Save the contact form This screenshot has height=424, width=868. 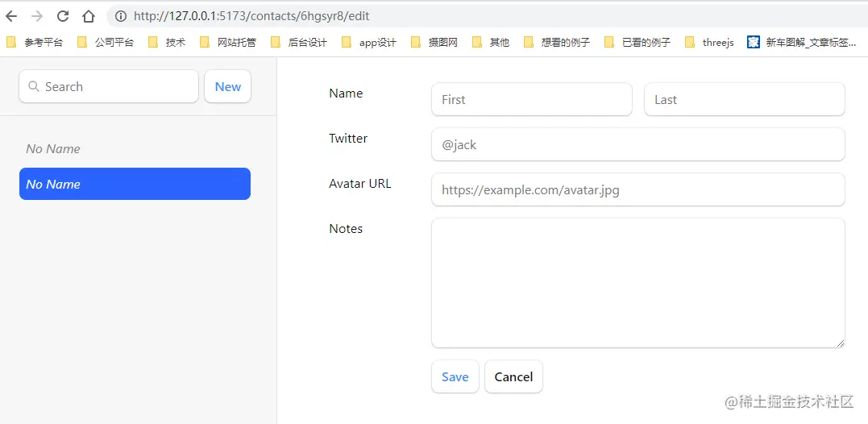coord(455,377)
